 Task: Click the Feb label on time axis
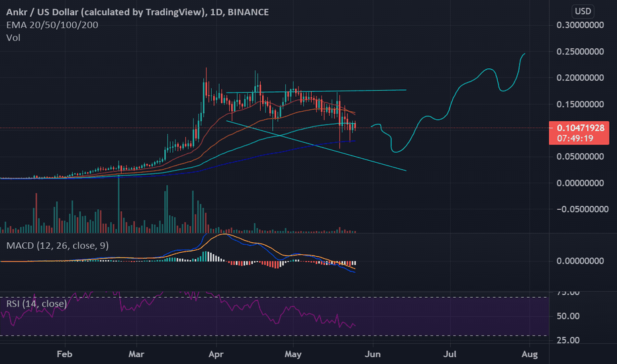click(x=64, y=354)
